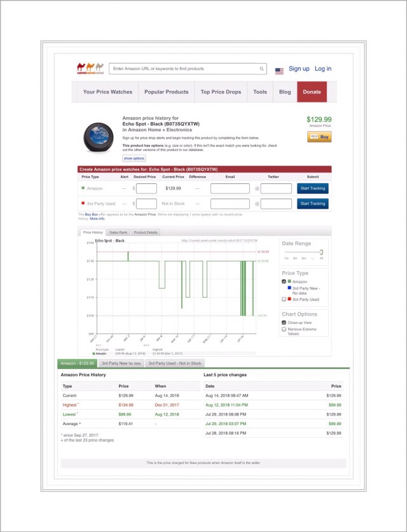Select the 3rd Party Used price tab
407x532 pixels.
[x=174, y=363]
